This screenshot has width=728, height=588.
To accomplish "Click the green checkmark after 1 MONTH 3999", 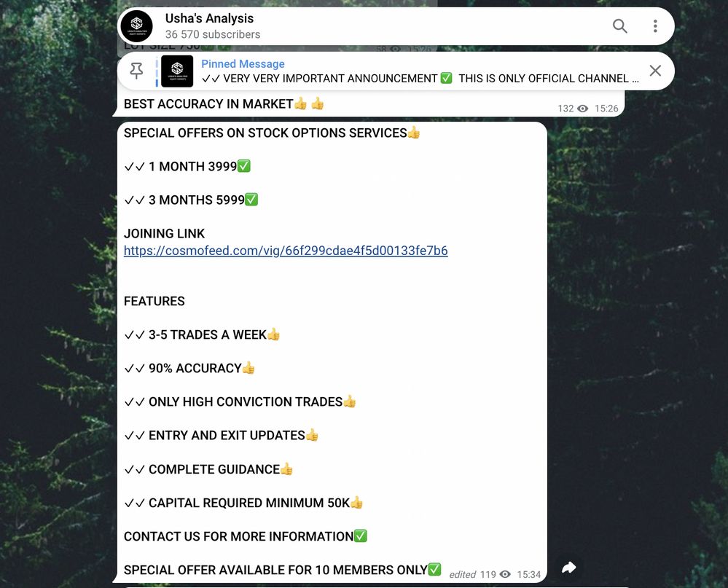I will [x=243, y=166].
